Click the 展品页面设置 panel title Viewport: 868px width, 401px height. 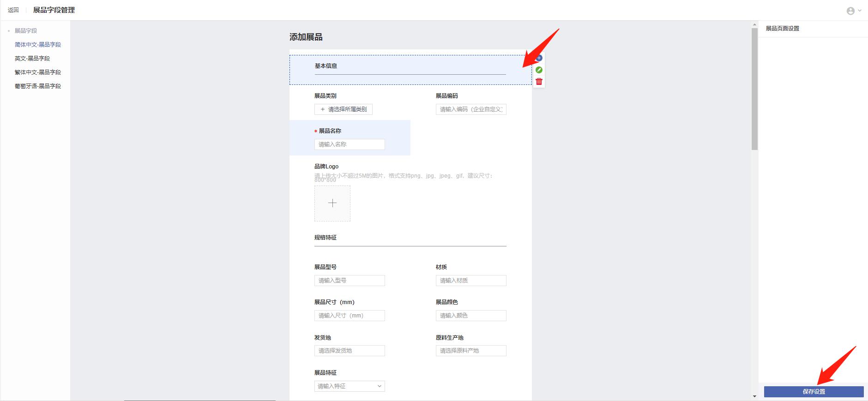tap(783, 29)
